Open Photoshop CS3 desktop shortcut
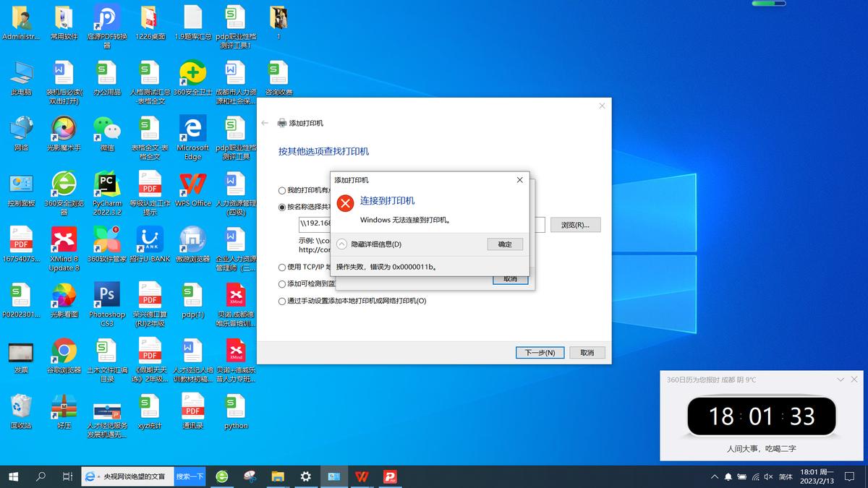868x488 pixels. tap(107, 304)
